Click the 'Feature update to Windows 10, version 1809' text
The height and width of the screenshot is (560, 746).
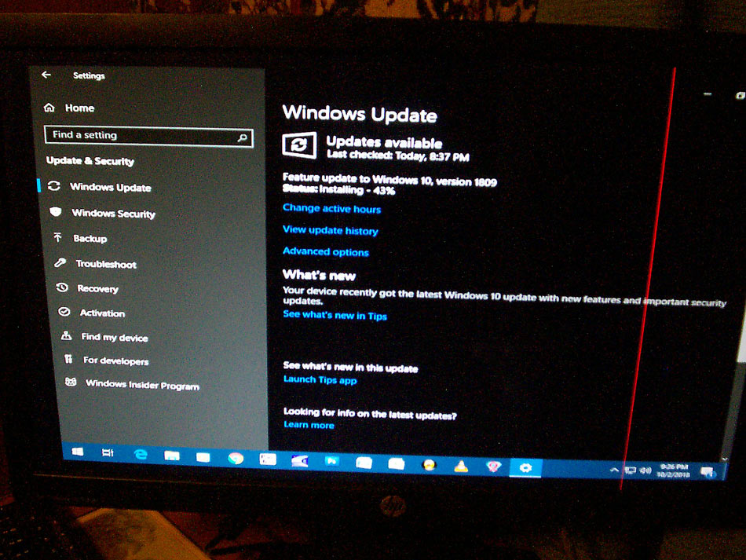[x=389, y=179]
